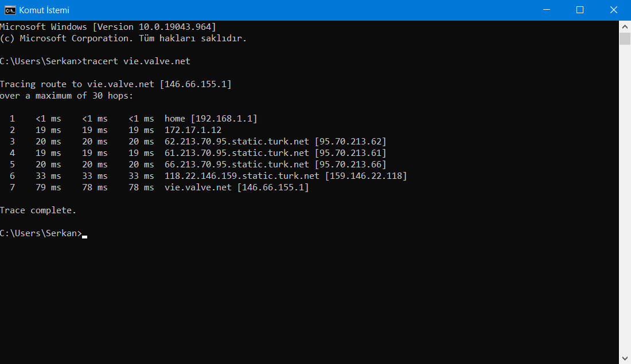Click the Microsoft Windows version line
631x364 pixels.
pos(108,27)
